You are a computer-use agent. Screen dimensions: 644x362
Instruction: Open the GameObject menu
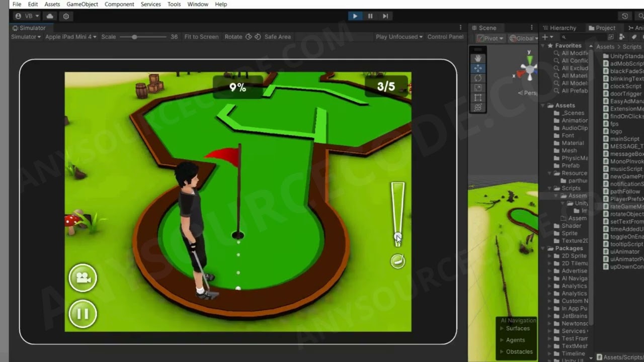[82, 4]
